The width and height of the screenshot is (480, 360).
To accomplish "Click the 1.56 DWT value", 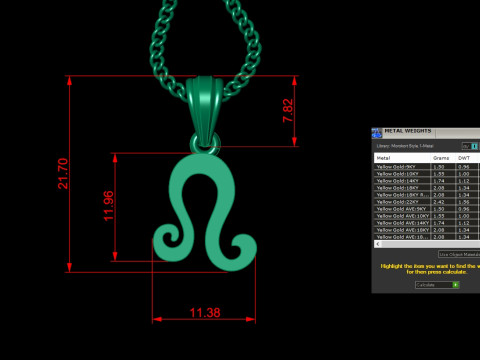I will pyautogui.click(x=464, y=202).
